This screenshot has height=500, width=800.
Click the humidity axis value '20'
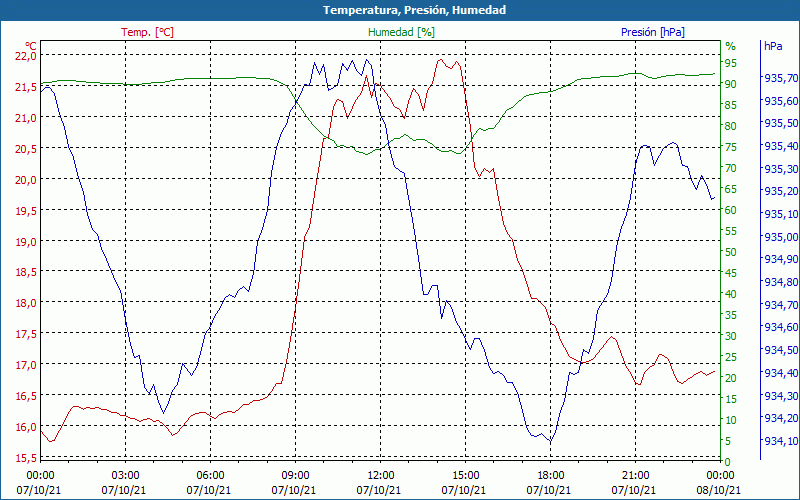[x=731, y=378]
